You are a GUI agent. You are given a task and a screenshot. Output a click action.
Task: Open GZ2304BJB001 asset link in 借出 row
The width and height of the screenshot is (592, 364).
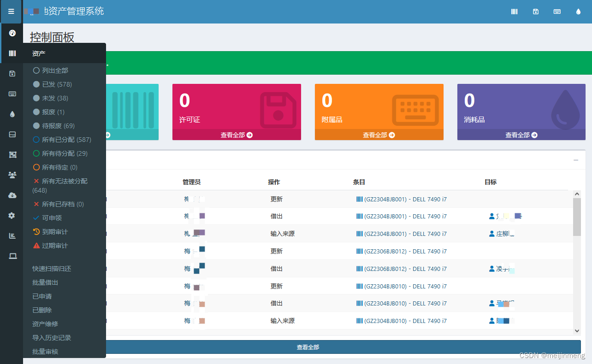point(402,216)
